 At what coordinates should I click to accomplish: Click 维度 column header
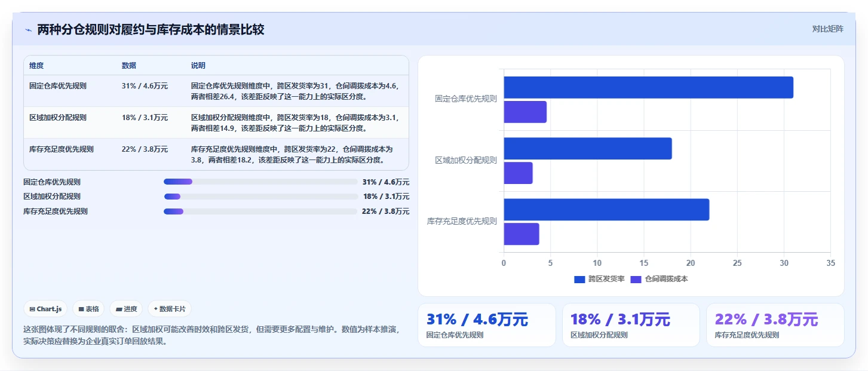click(36, 65)
